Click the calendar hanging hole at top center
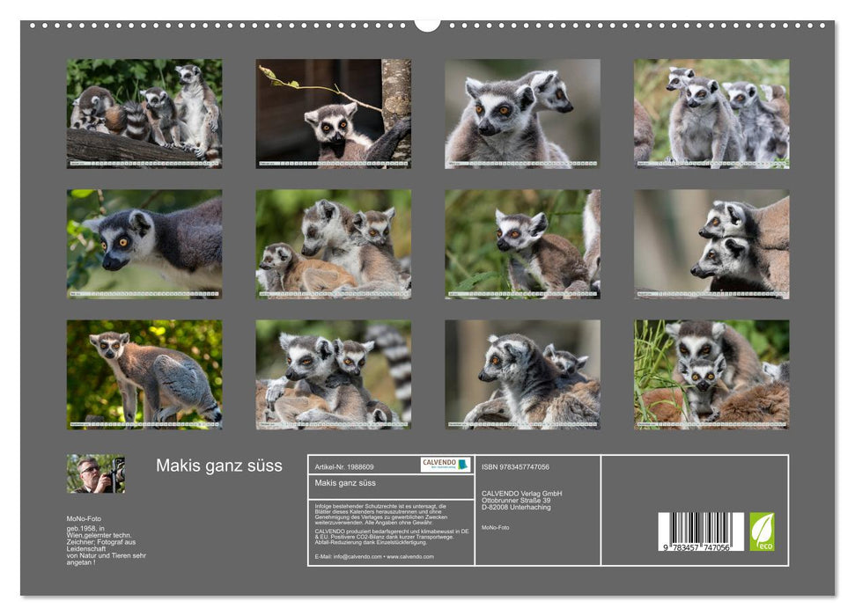This screenshot has height=616, width=855. [x=427, y=24]
